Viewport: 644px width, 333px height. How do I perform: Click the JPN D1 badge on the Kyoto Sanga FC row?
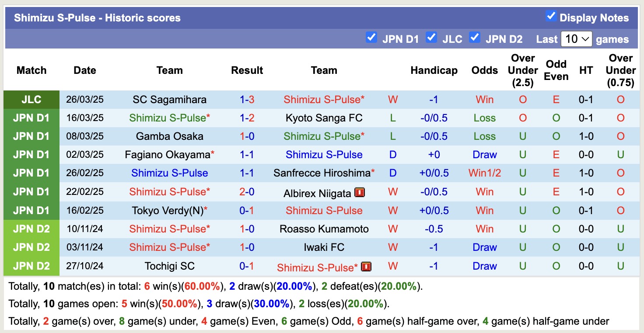pyautogui.click(x=31, y=118)
